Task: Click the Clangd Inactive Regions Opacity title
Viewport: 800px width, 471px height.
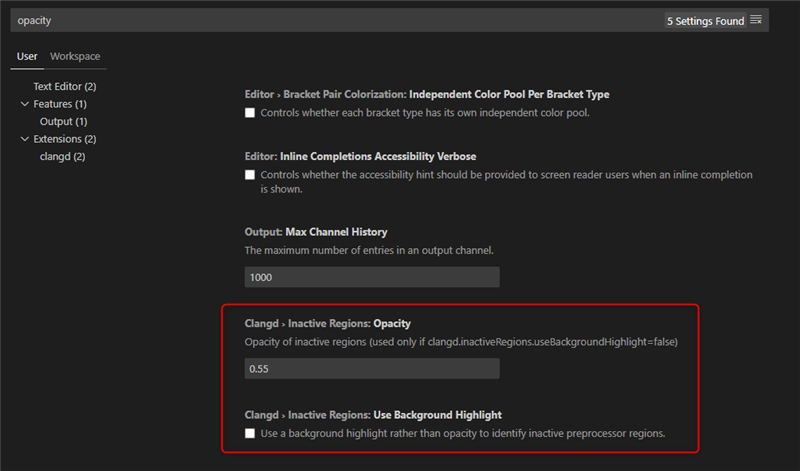Action: coord(328,324)
